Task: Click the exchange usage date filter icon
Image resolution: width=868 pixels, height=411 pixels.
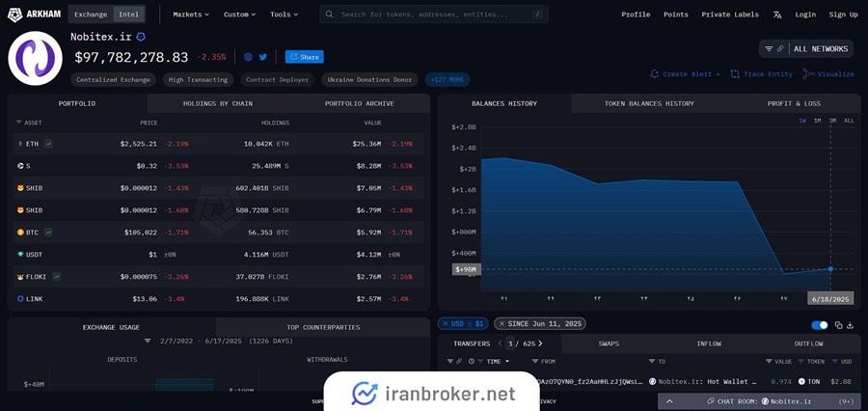Action: coord(148,342)
